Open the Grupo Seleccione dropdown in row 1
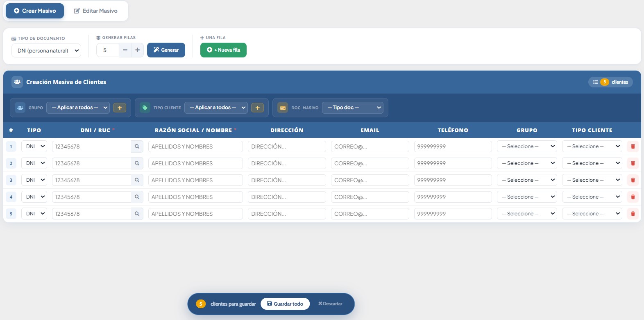Screen dimensions: 644x320 pos(526,146)
